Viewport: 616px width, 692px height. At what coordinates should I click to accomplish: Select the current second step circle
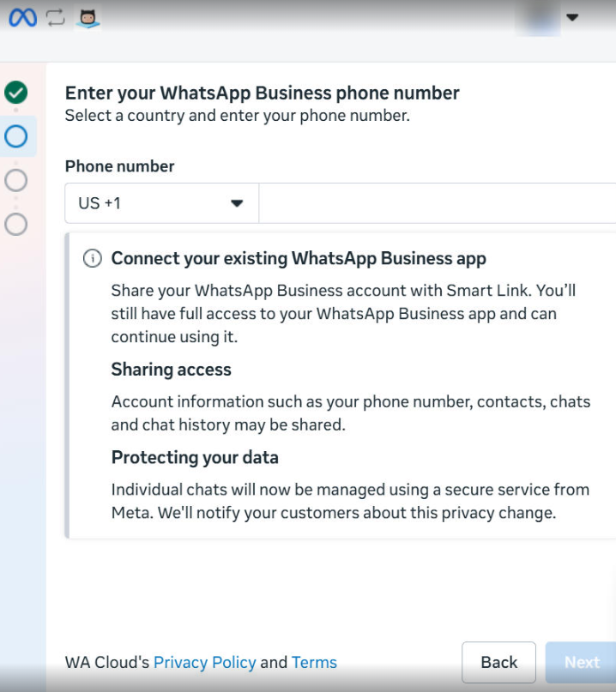pos(16,136)
